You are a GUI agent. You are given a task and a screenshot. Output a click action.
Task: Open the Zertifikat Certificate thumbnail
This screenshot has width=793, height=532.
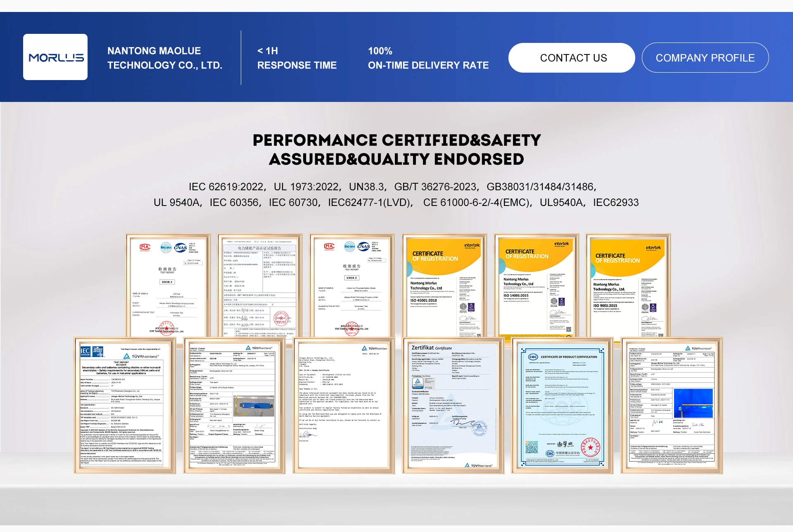453,405
